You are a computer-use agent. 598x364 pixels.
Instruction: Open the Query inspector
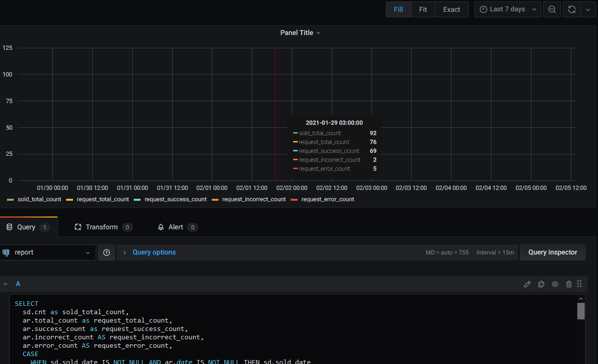click(x=553, y=252)
